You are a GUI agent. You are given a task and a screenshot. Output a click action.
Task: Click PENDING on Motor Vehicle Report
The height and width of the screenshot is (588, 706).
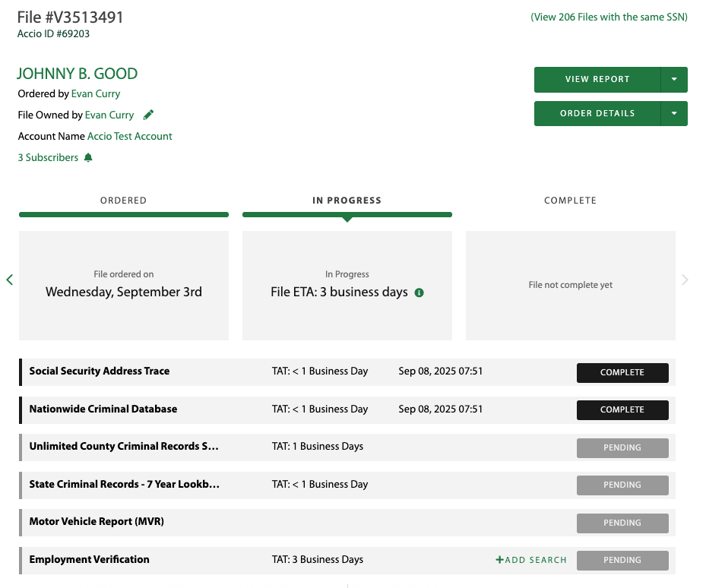pos(622,523)
